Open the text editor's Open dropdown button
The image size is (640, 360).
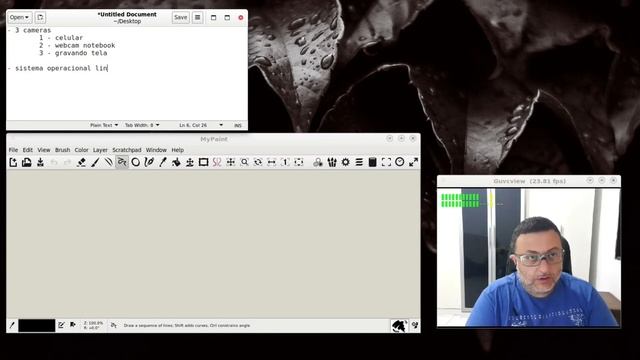point(19,18)
